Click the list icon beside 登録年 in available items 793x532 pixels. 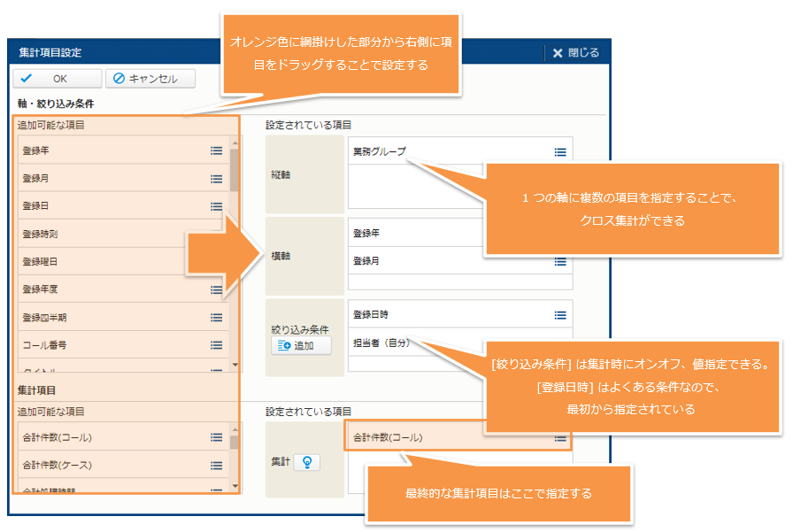(x=216, y=150)
